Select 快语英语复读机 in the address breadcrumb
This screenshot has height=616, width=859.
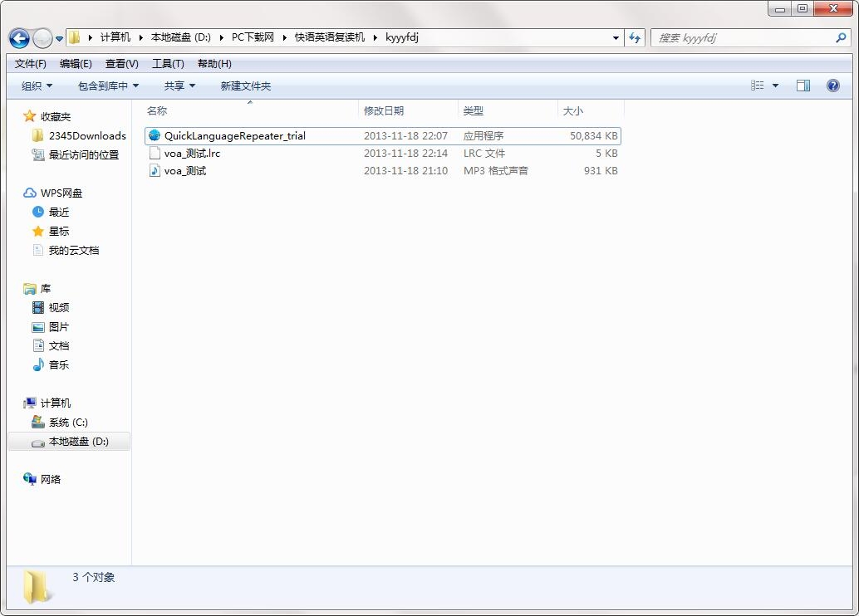[329, 37]
